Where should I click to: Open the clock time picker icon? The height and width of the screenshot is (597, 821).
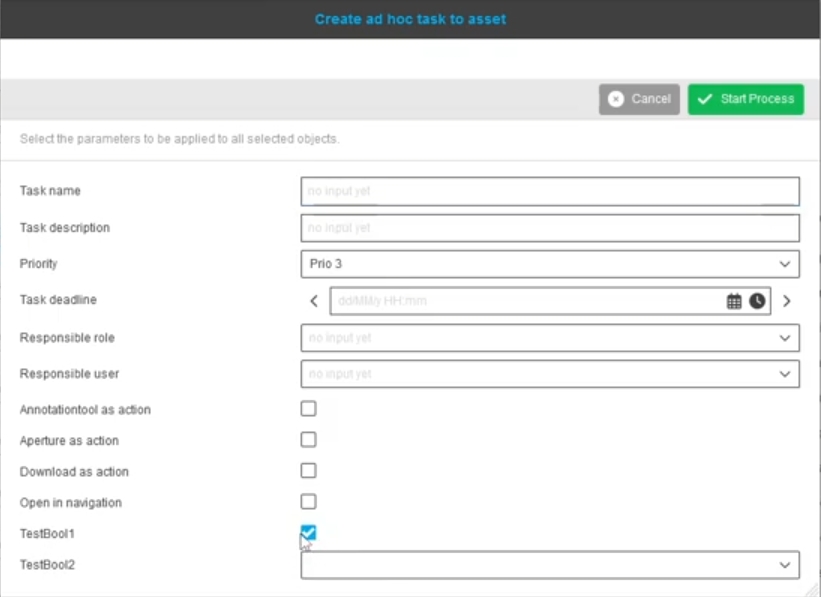757,301
